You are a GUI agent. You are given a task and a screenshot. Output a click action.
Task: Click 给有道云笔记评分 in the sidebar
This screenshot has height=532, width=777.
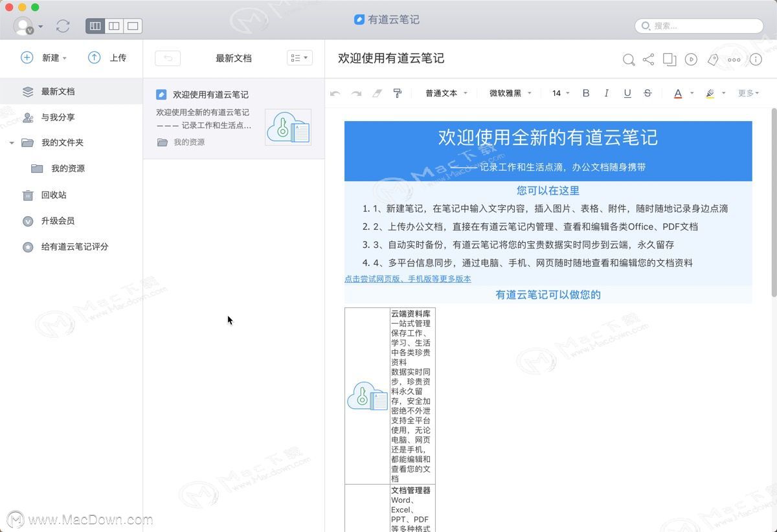click(71, 247)
